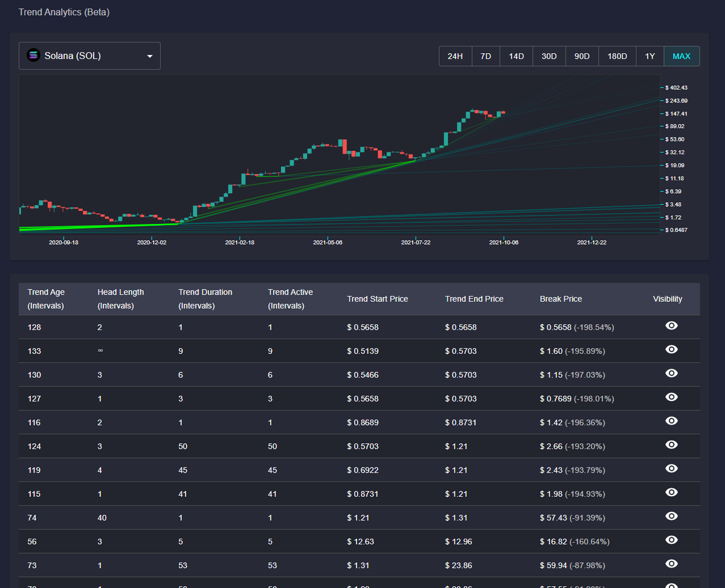
Task: Click break price $ 0.5658 (-198.54%)
Action: [577, 327]
